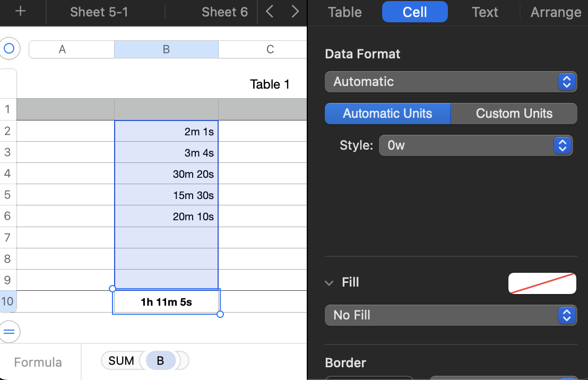This screenshot has height=380, width=588.
Task: Open the Style 0w dropdown
Action: point(475,145)
